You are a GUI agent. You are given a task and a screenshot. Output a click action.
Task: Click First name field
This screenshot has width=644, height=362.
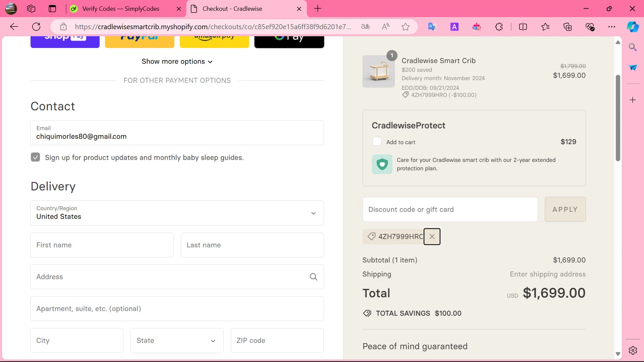pos(102,245)
